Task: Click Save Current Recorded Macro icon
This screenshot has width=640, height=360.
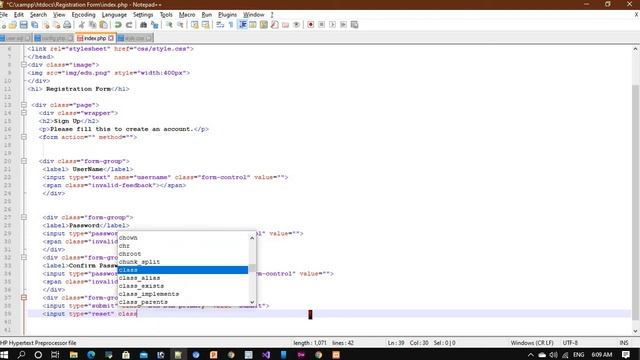Action: point(354,25)
